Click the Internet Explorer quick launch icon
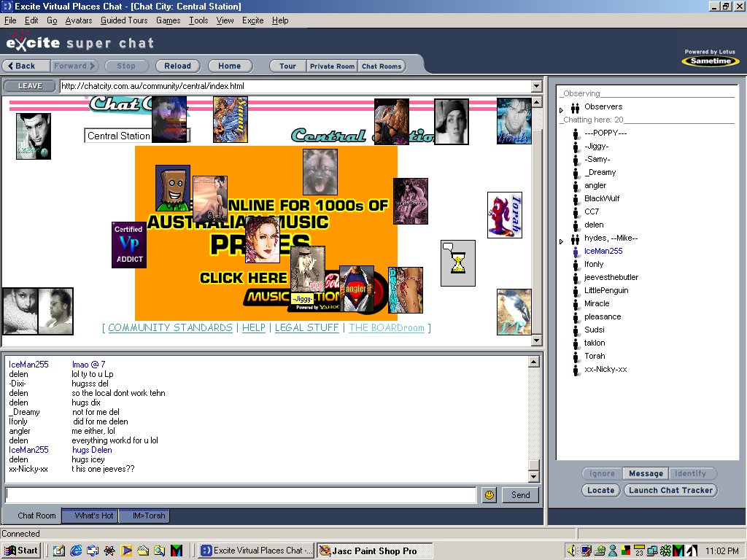Image resolution: width=747 pixels, height=560 pixels. pyautogui.click(x=75, y=551)
